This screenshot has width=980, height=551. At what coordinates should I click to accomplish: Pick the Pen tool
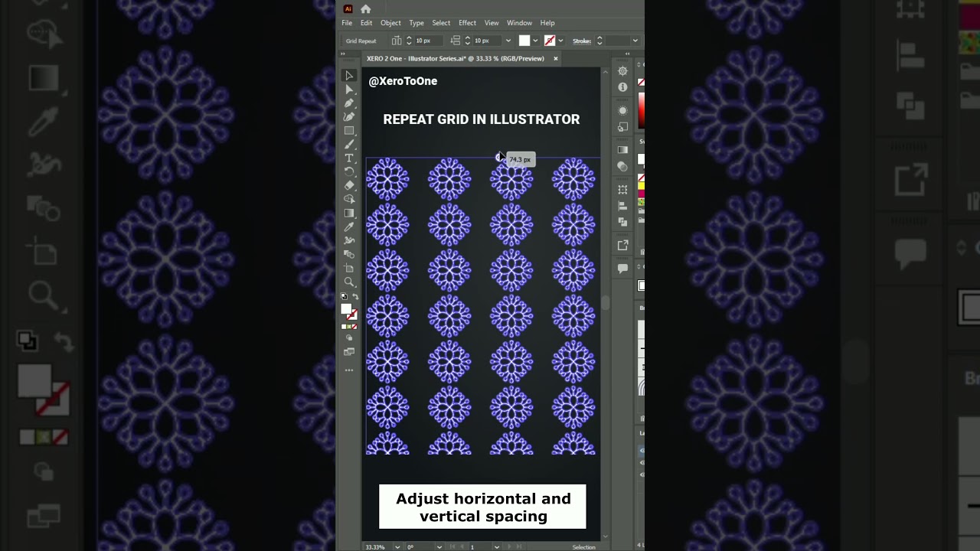(349, 103)
